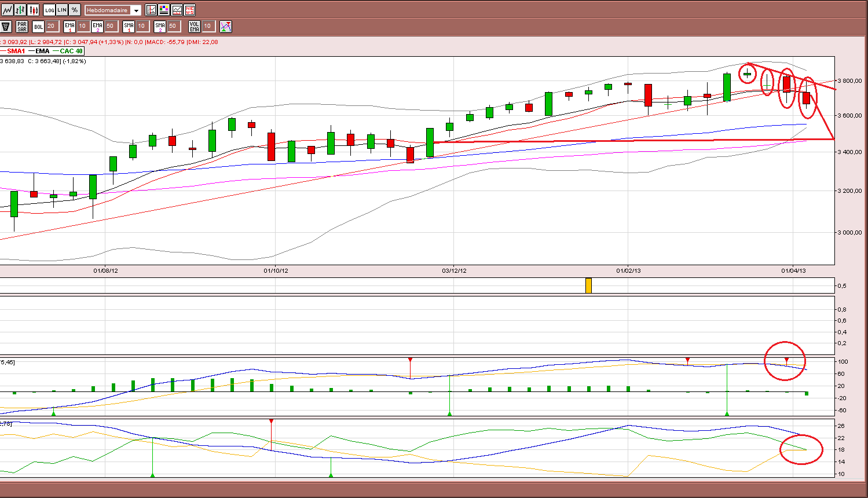Select candlestick chart display
The height and width of the screenshot is (498, 868).
(34, 10)
